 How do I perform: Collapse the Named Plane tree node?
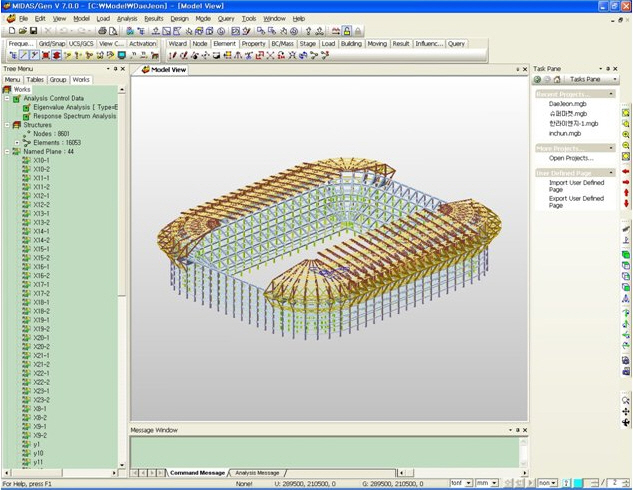coord(7,151)
